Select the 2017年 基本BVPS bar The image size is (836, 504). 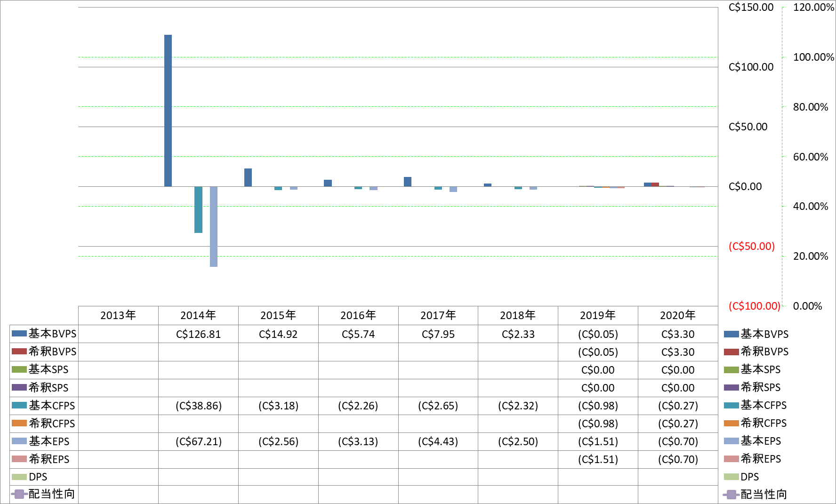(408, 182)
